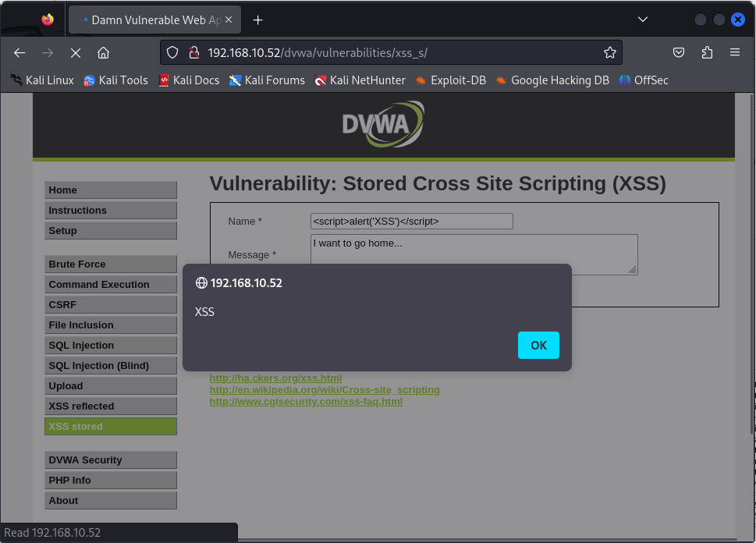This screenshot has height=543, width=756.
Task: Click the DVWA logo banner
Action: [383, 124]
